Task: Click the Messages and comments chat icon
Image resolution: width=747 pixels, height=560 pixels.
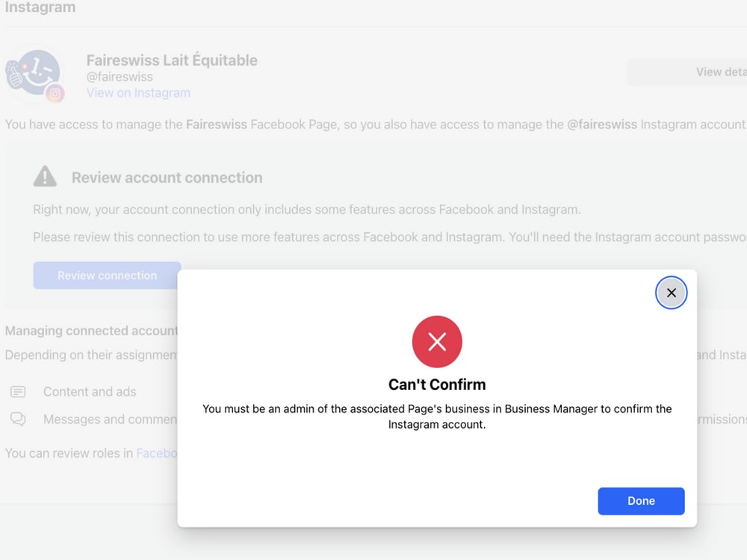Action: click(x=18, y=419)
